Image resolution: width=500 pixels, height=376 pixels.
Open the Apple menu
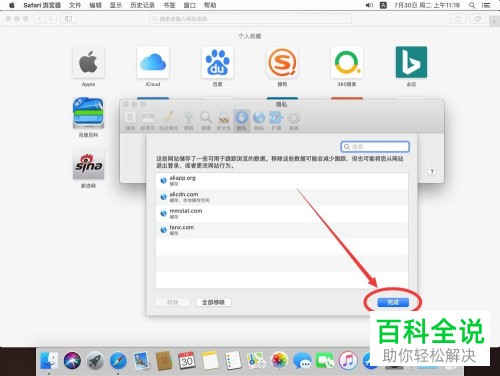pos(11,5)
